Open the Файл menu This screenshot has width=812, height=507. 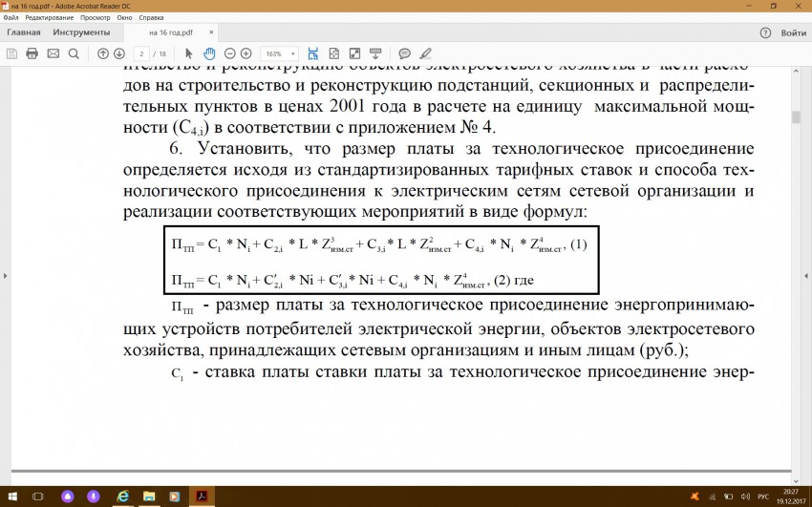(x=11, y=18)
